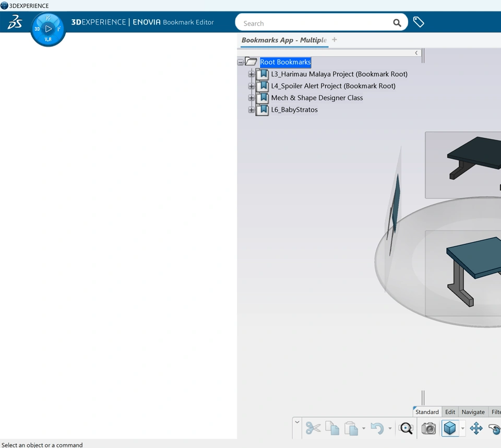Select L6_BabyStratos bookmark
The width and height of the screenshot is (501, 448).
(x=294, y=109)
